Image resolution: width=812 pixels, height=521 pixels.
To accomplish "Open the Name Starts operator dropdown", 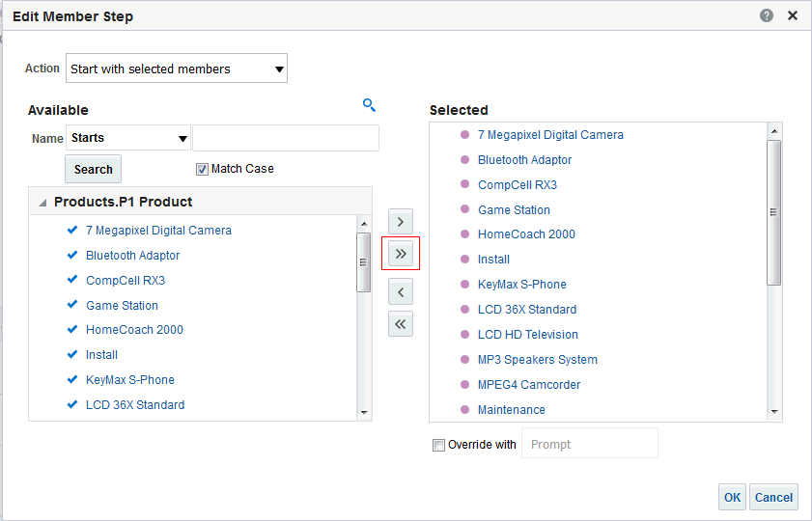I will pyautogui.click(x=128, y=138).
